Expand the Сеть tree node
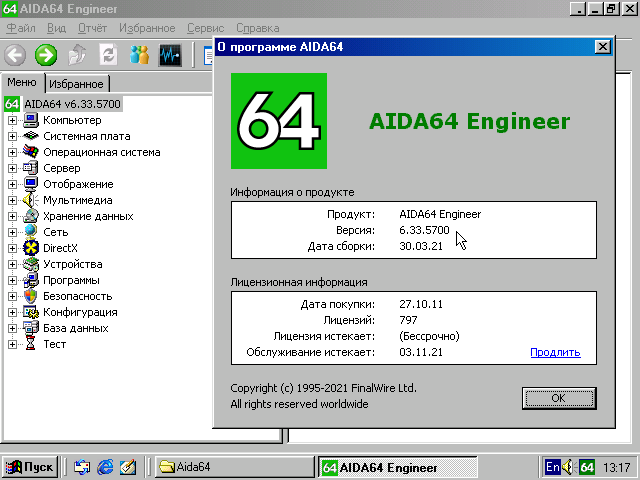 13,232
